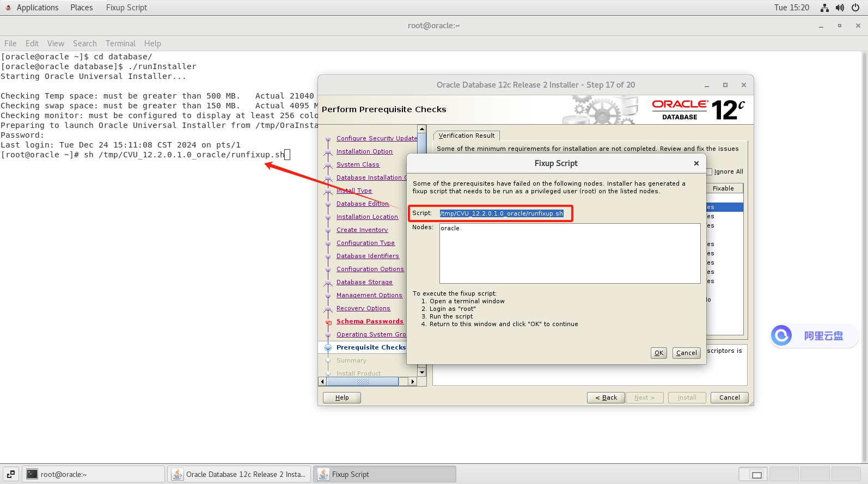This screenshot has height=484, width=868.
Task: Click the power icon in top bar
Action: 855,8
